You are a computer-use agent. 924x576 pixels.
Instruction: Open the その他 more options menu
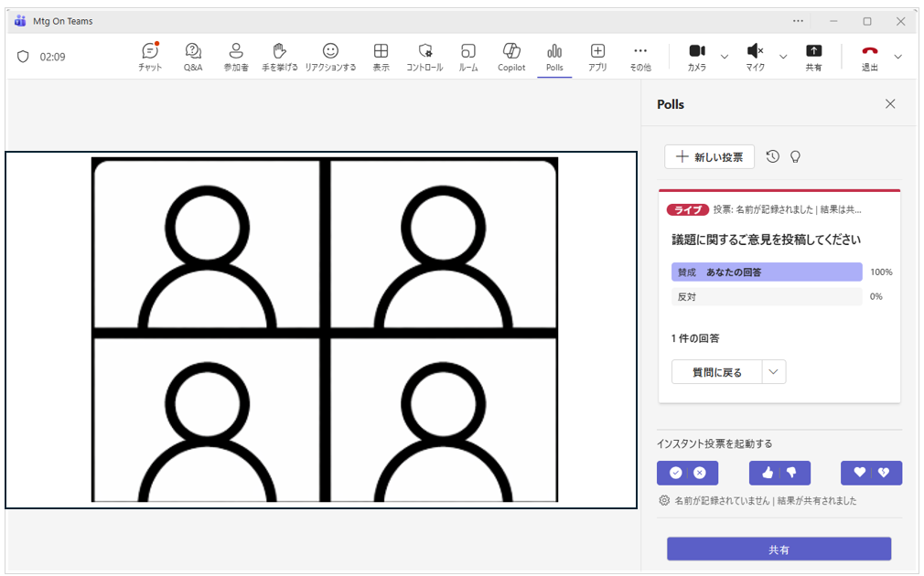pos(640,57)
